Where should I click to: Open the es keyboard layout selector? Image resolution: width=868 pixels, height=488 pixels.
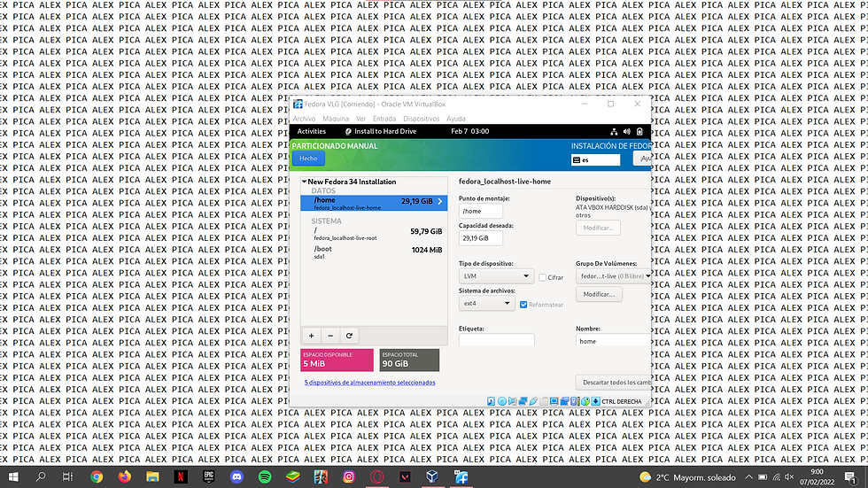[x=595, y=160]
